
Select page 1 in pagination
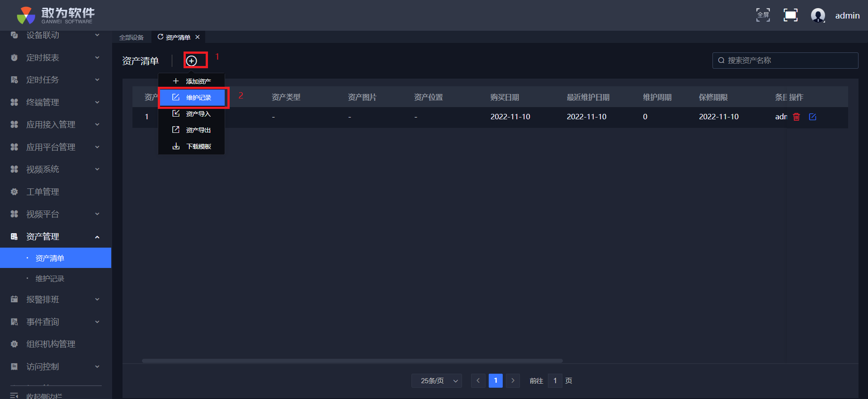495,381
